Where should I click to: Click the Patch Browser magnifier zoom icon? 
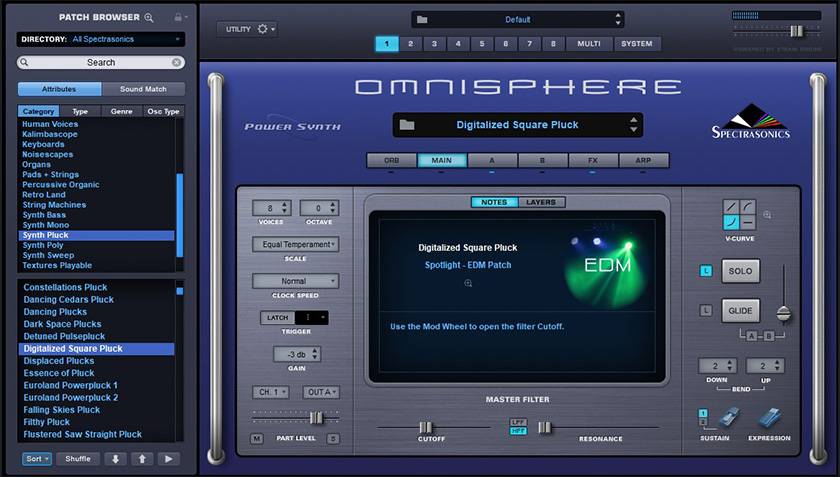149,18
